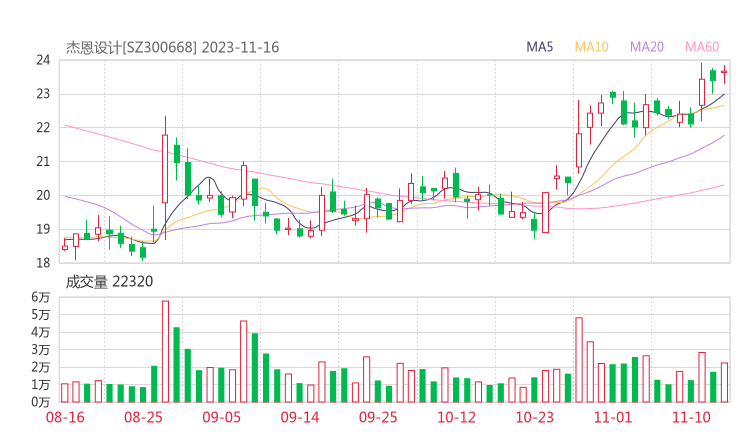Click the 11-01 date axis label
The width and height of the screenshot is (740, 440).
click(613, 417)
